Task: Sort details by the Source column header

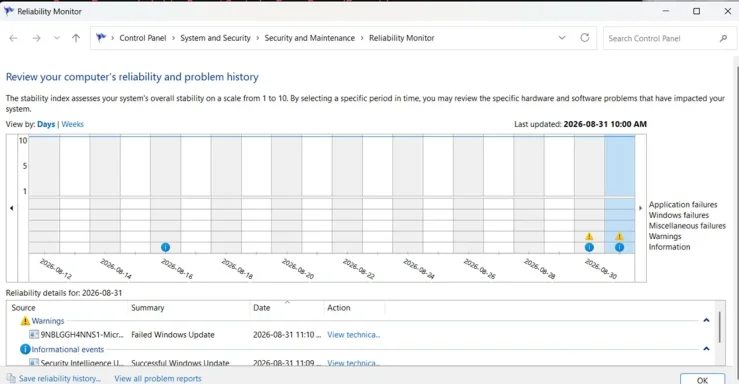Action: [24, 308]
